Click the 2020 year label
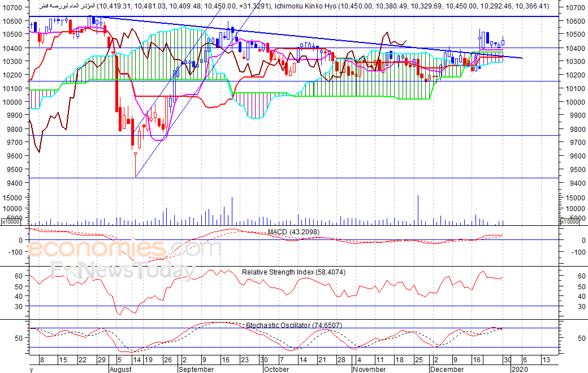The height and width of the screenshot is (373, 588). (x=520, y=369)
